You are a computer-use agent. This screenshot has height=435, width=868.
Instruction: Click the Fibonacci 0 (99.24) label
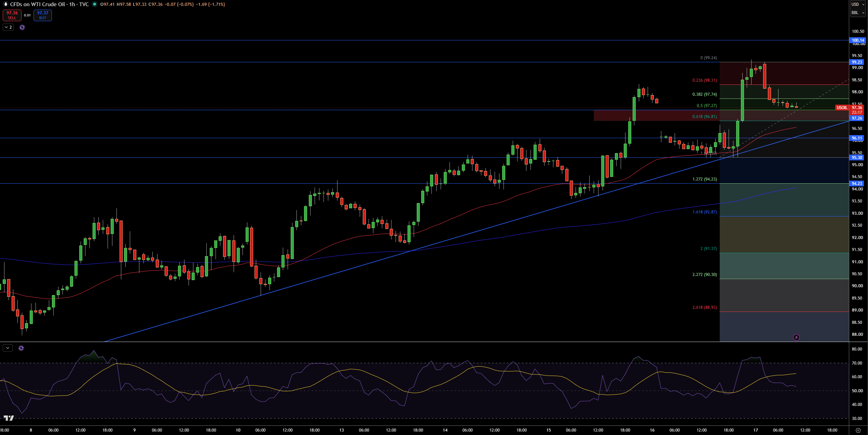tap(708, 58)
